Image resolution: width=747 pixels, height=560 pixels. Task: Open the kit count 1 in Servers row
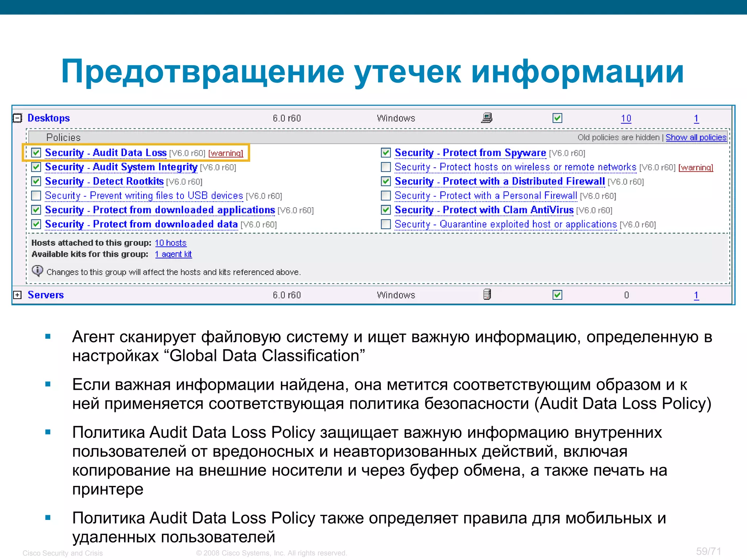pyautogui.click(x=696, y=295)
